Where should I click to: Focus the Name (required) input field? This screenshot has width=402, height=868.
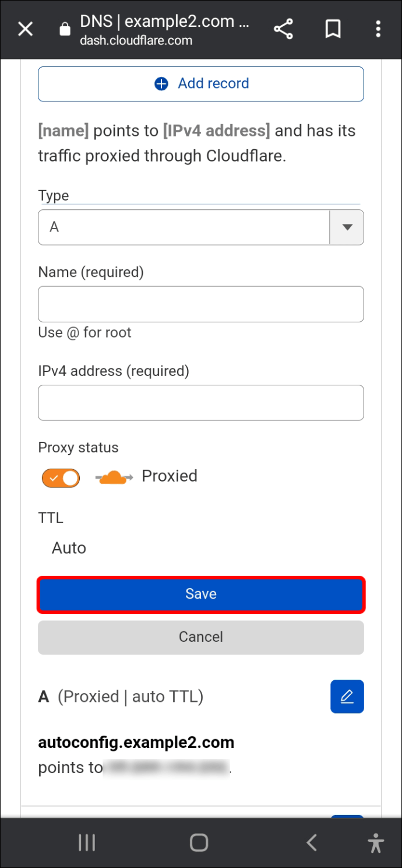[201, 304]
